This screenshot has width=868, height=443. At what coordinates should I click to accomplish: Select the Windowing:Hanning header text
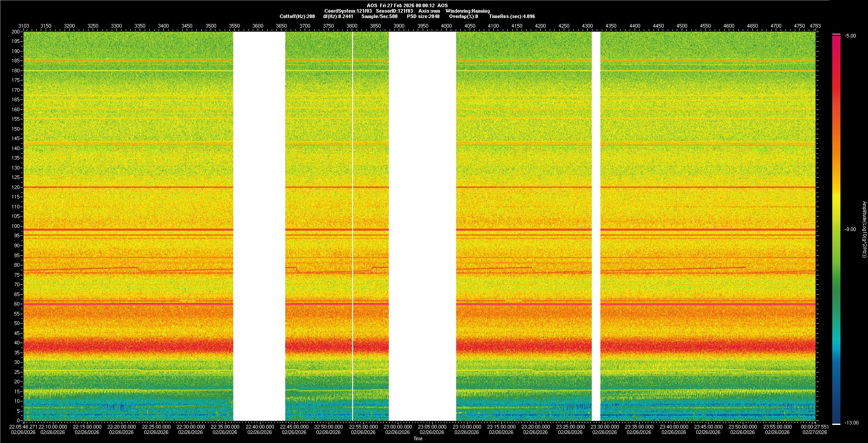[467, 11]
